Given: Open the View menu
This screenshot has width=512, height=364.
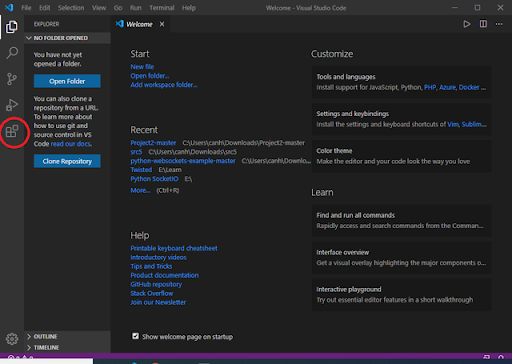Looking at the screenshot, I should pyautogui.click(x=99, y=8).
